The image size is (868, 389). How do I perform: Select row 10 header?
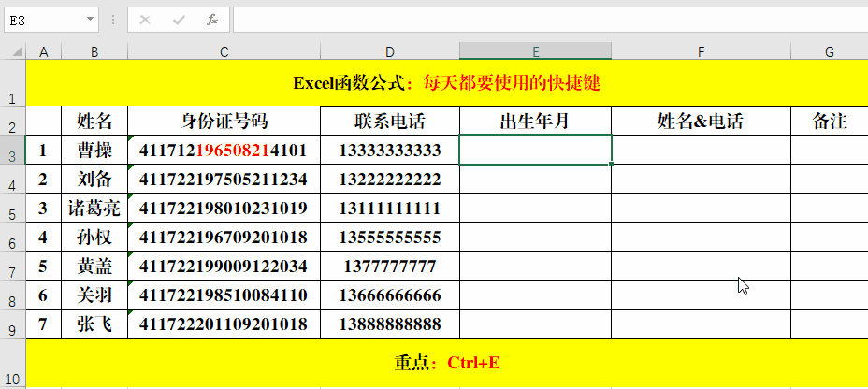tap(13, 363)
